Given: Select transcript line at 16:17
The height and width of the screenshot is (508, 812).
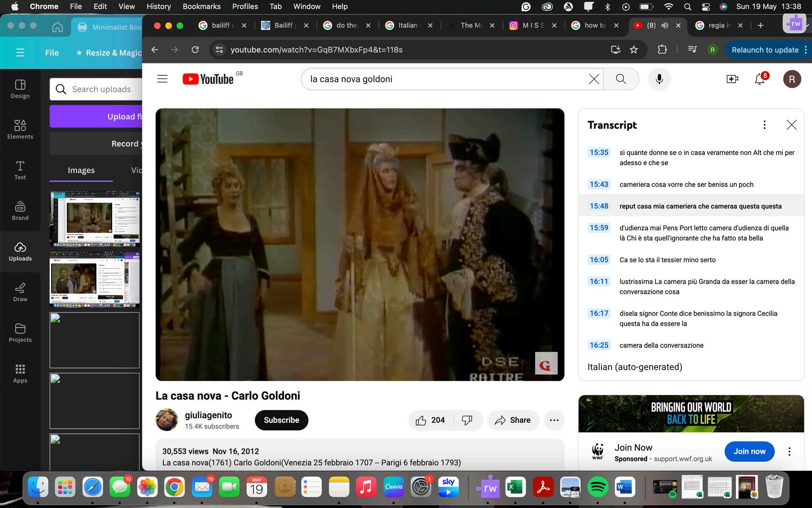Looking at the screenshot, I should 691,318.
